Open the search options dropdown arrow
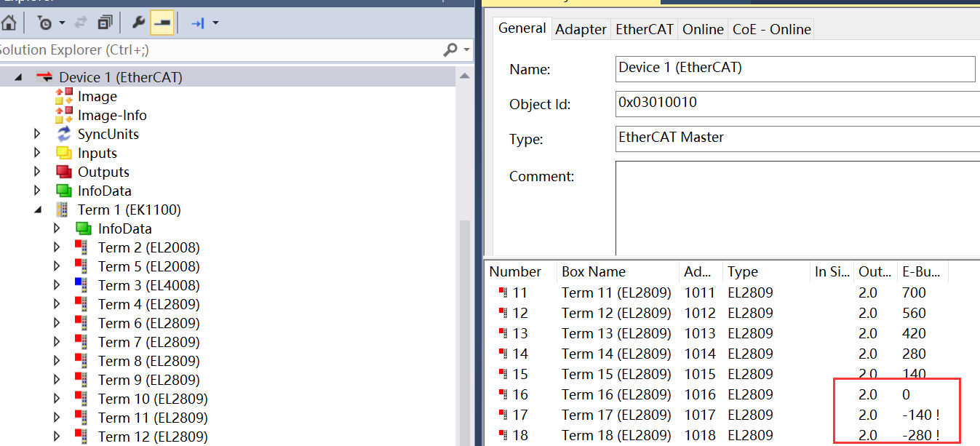Viewport: 980px width, 446px height. coord(466,49)
